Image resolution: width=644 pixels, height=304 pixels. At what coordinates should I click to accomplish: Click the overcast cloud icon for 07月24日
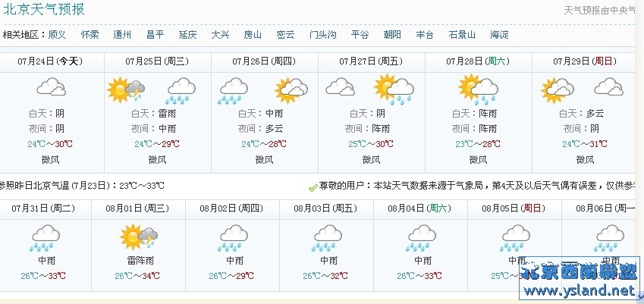[x=52, y=86]
